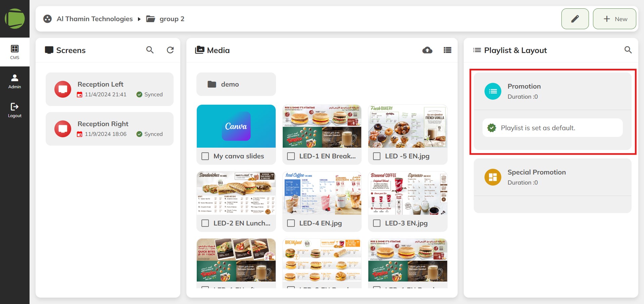
Task: Select the Reception Right screen
Action: (109, 129)
